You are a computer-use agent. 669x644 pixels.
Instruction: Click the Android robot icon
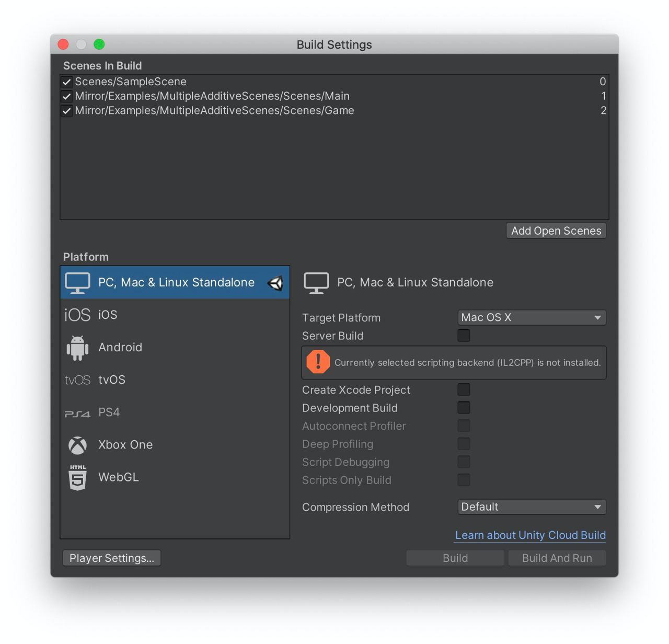pyautogui.click(x=77, y=348)
